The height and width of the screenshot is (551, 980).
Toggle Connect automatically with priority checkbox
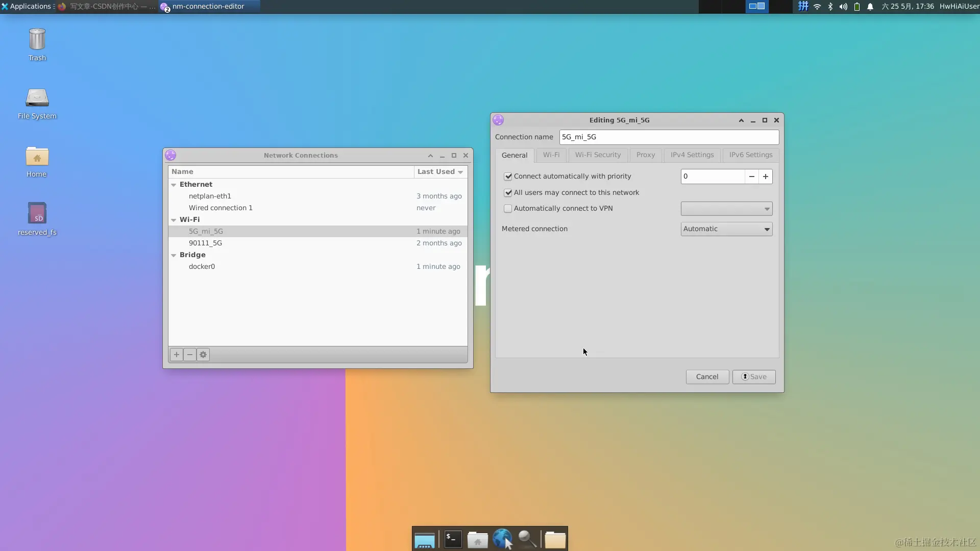point(508,177)
